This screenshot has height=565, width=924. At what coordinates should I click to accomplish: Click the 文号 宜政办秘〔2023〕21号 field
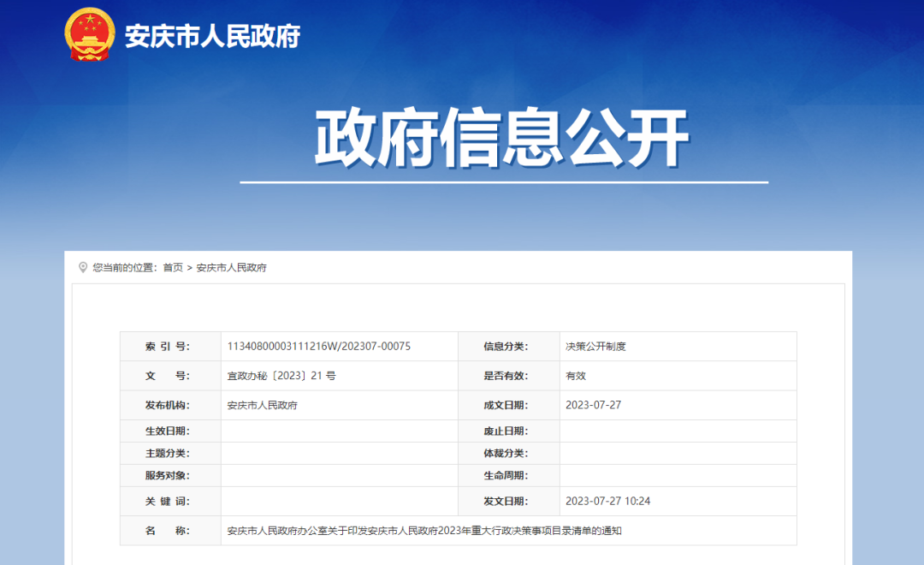point(281,376)
